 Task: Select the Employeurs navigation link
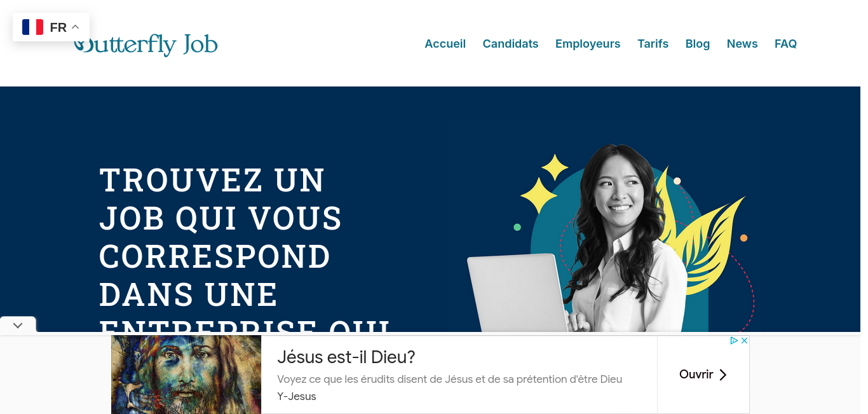click(588, 44)
